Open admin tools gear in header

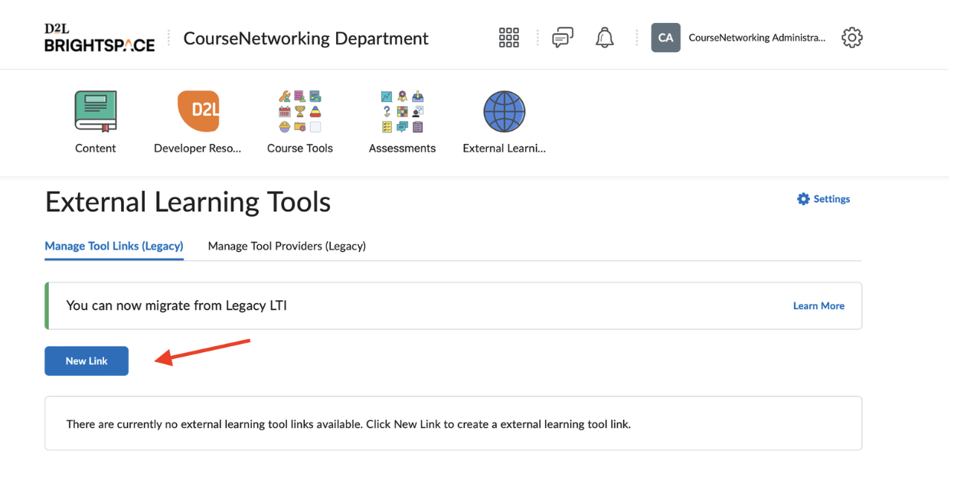[851, 38]
